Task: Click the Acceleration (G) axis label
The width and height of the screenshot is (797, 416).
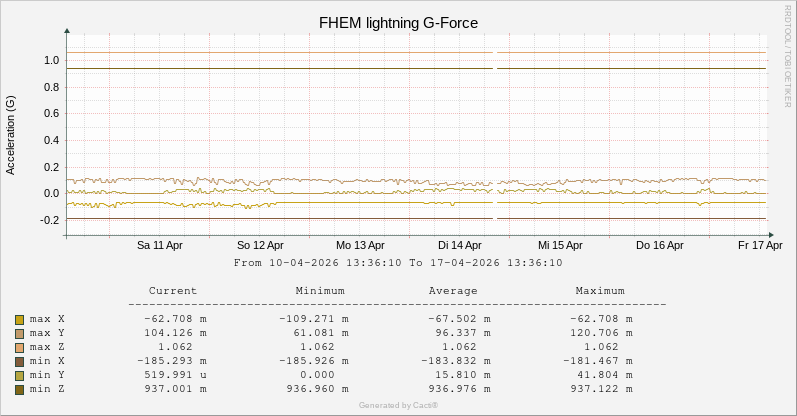Action: tap(11, 135)
